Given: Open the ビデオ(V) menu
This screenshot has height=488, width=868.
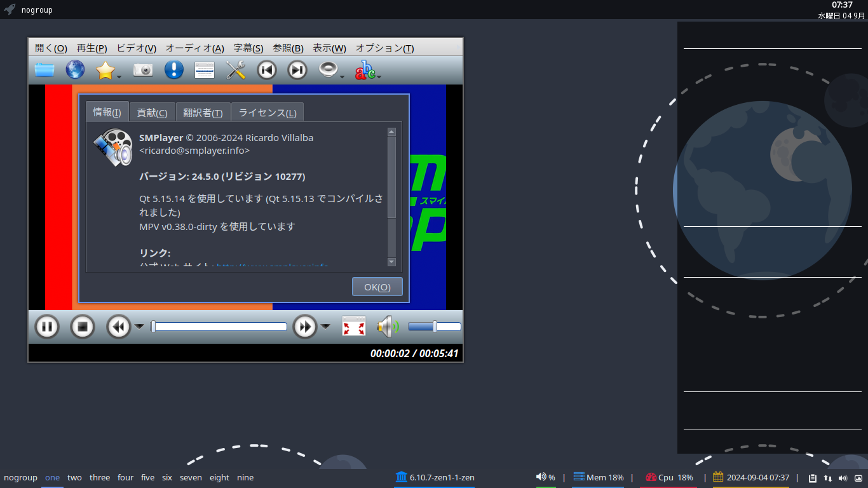Looking at the screenshot, I should 137,48.
